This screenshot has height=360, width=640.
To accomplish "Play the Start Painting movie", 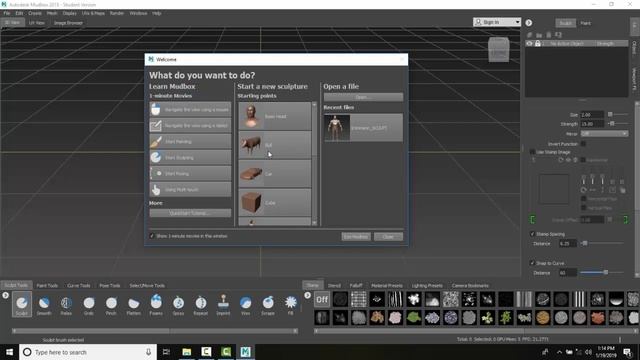I will point(190,142).
